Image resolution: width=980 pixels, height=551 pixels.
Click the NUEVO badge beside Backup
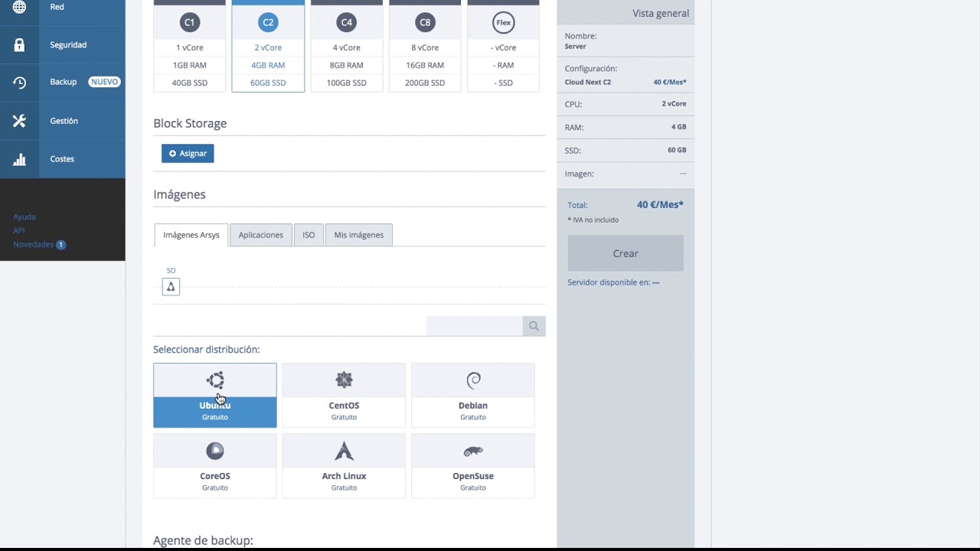(x=105, y=82)
